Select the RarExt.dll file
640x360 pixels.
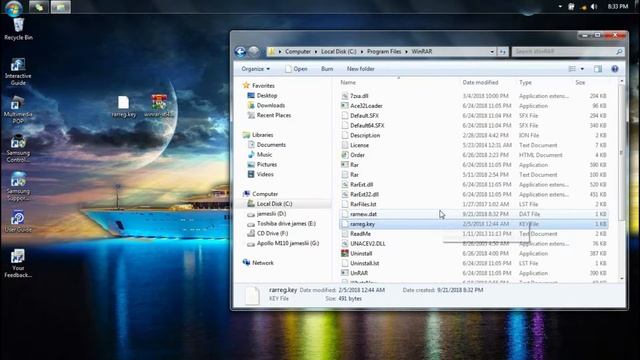357,184
